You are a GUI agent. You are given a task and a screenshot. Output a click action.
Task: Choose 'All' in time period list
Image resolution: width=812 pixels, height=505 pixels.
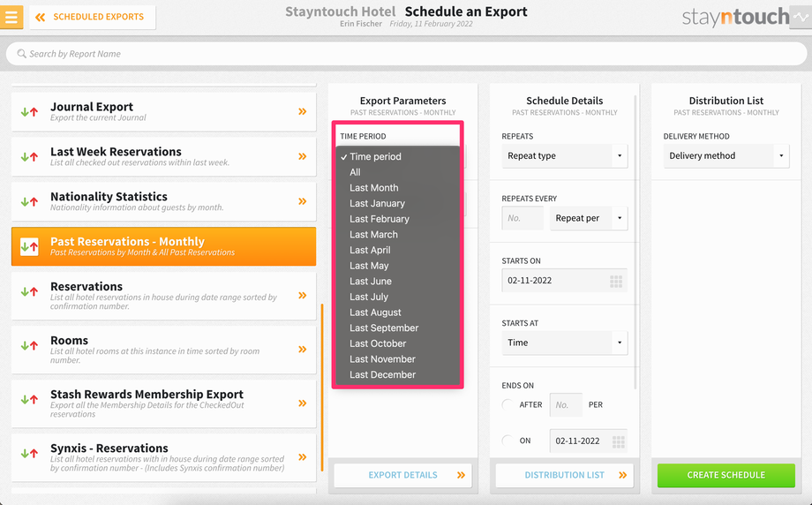pyautogui.click(x=398, y=172)
